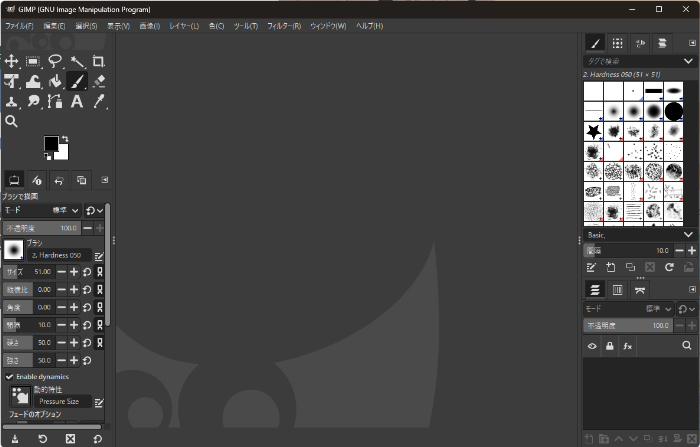Select the Free Select lasso tool

pos(55,62)
